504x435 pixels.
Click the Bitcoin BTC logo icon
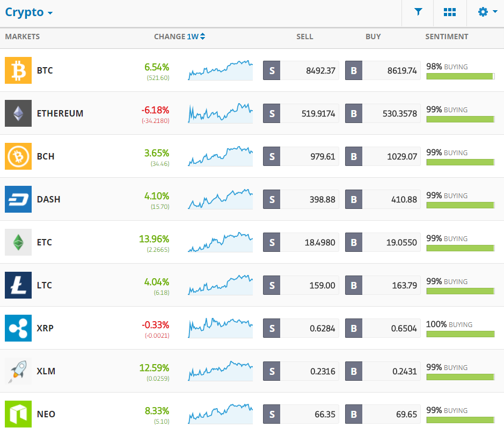(18, 70)
